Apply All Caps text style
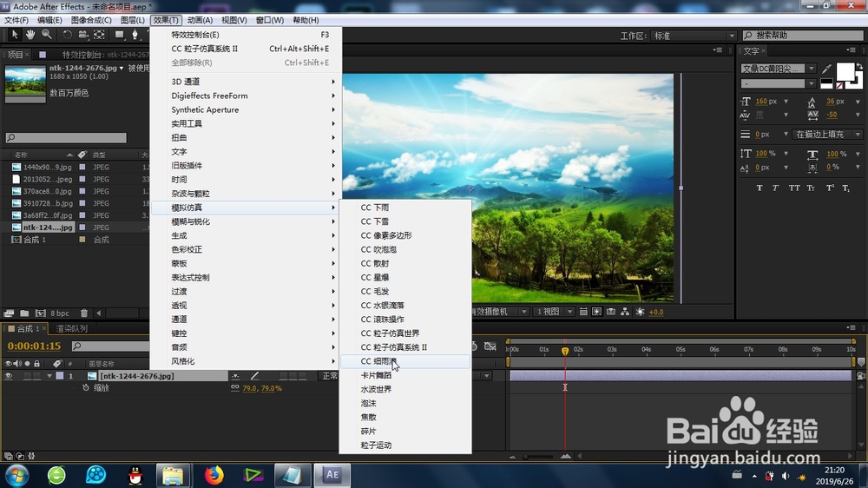The width and height of the screenshot is (868, 488). [794, 188]
